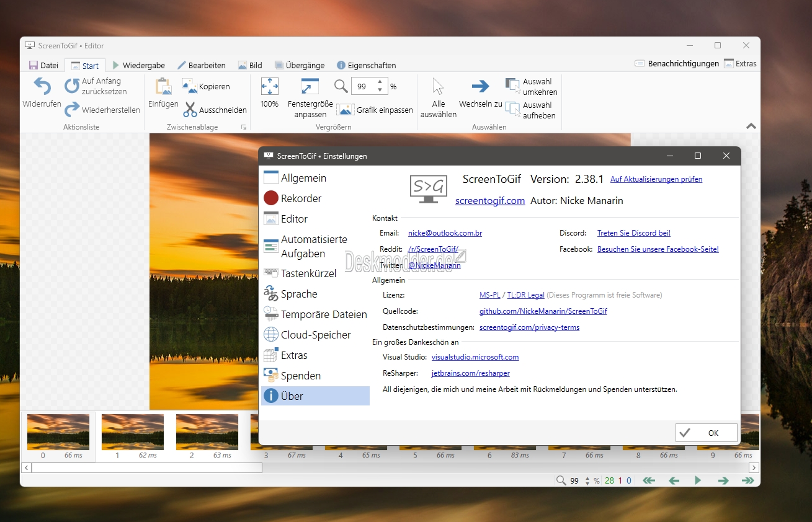
Task: Go to previous frame arrow
Action: pyautogui.click(x=674, y=480)
